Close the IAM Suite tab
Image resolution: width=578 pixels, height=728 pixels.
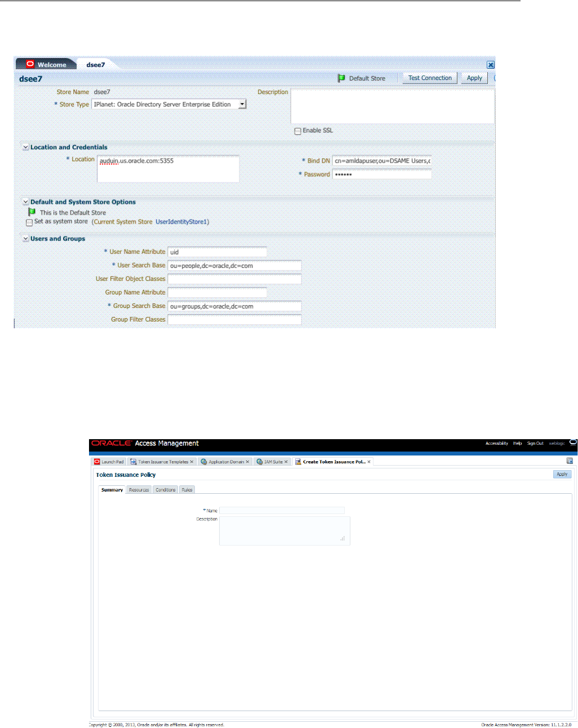coord(286,462)
